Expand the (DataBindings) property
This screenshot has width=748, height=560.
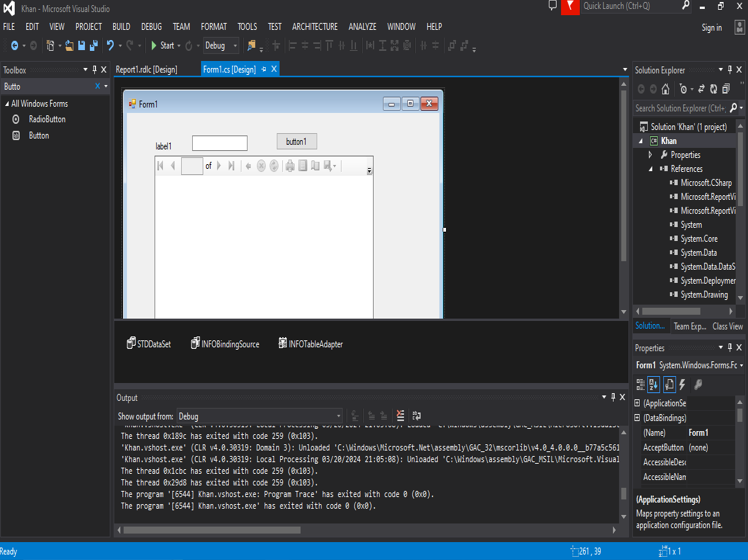coord(637,418)
